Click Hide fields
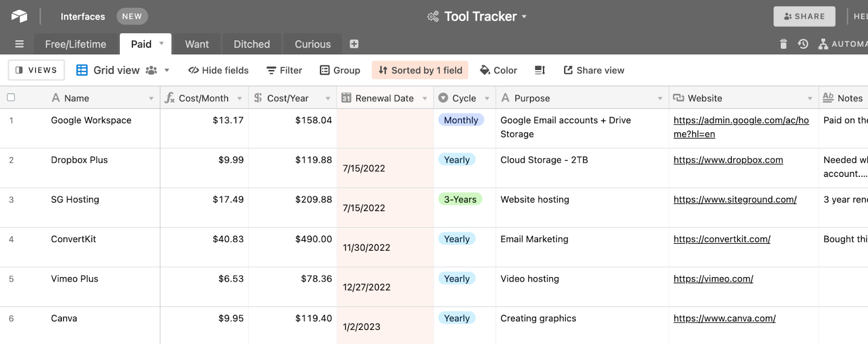The height and width of the screenshot is (344, 868). click(x=218, y=70)
